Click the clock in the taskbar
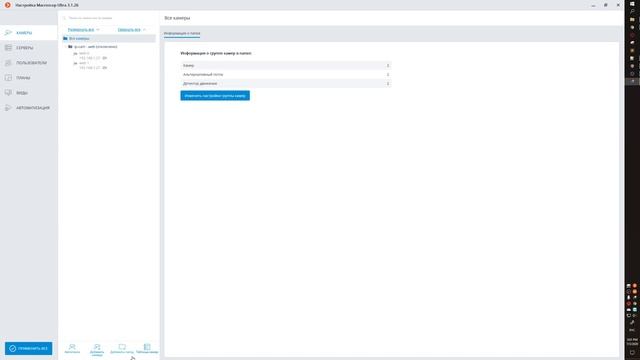Screen dimensions: 640x360 (632, 342)
